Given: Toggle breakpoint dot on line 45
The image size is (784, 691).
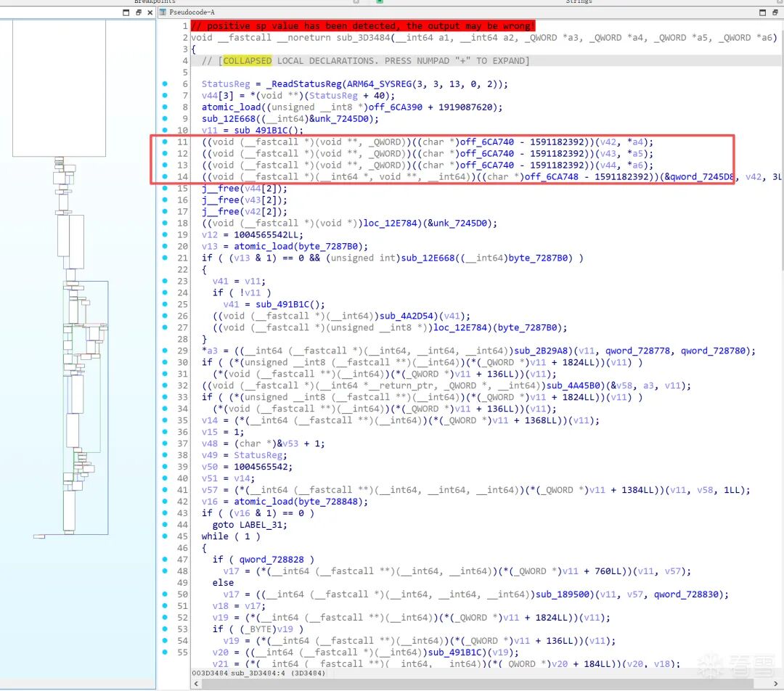Looking at the screenshot, I should tap(165, 536).
